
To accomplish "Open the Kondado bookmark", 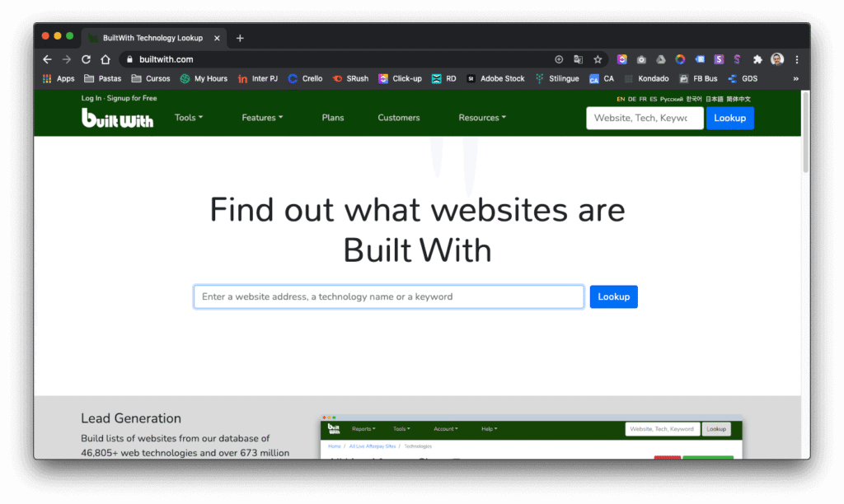I will (x=646, y=78).
